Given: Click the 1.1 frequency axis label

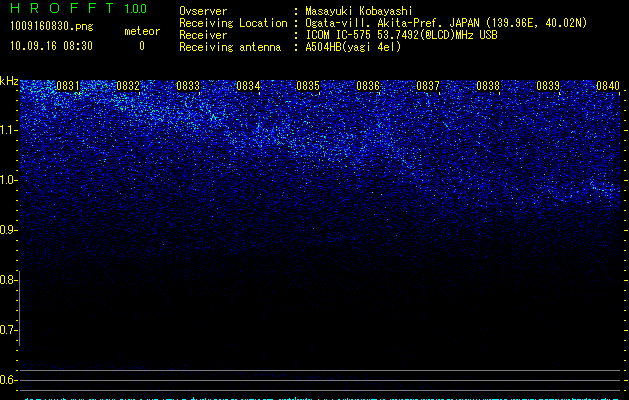Looking at the screenshot, I should 8,130.
